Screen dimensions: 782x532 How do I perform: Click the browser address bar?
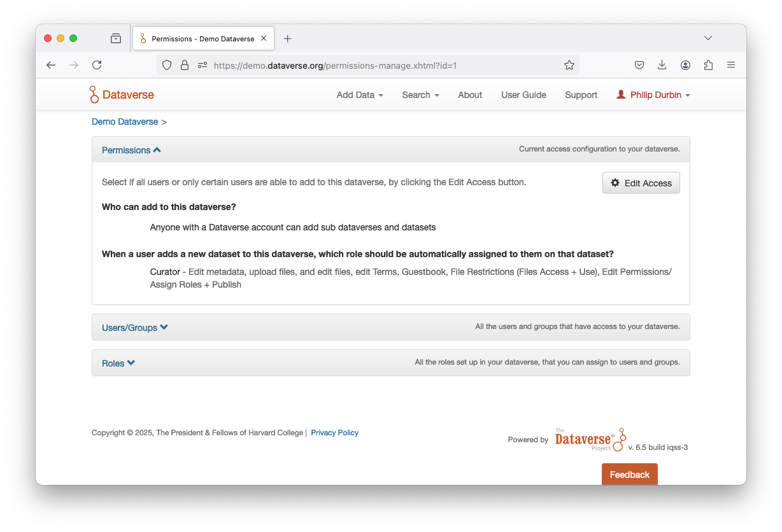pyautogui.click(x=382, y=65)
